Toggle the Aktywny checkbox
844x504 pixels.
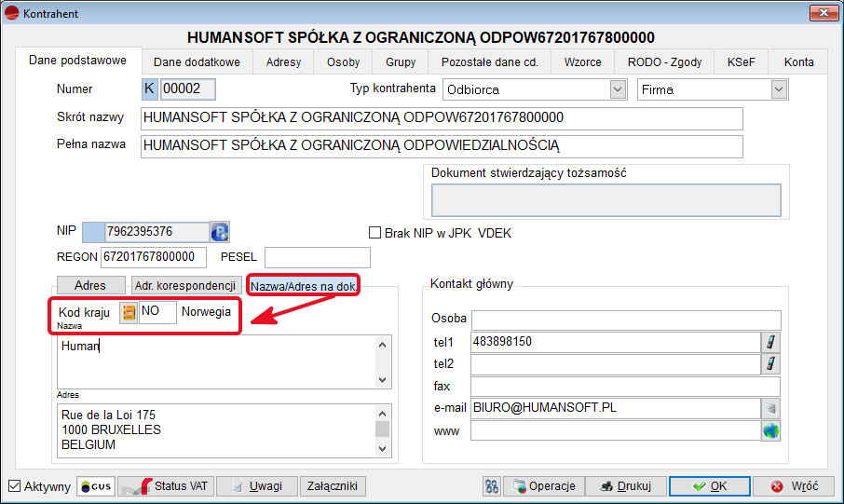[x=15, y=486]
